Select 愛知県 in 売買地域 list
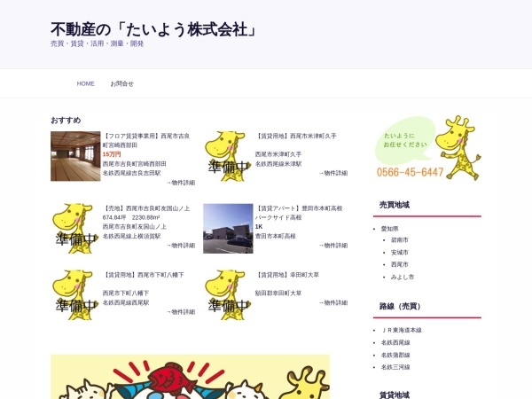This screenshot has width=532, height=399. tap(389, 229)
